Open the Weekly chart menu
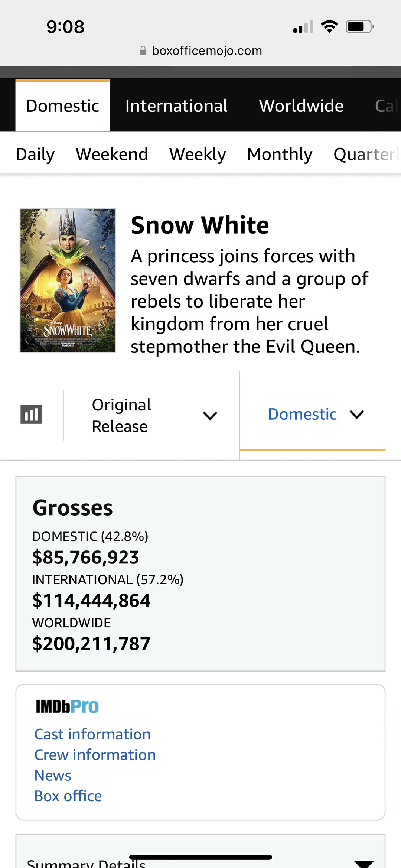 point(198,154)
